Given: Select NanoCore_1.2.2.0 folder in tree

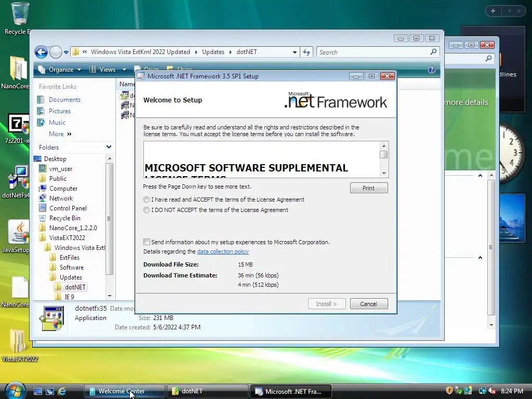Looking at the screenshot, I should click(73, 228).
